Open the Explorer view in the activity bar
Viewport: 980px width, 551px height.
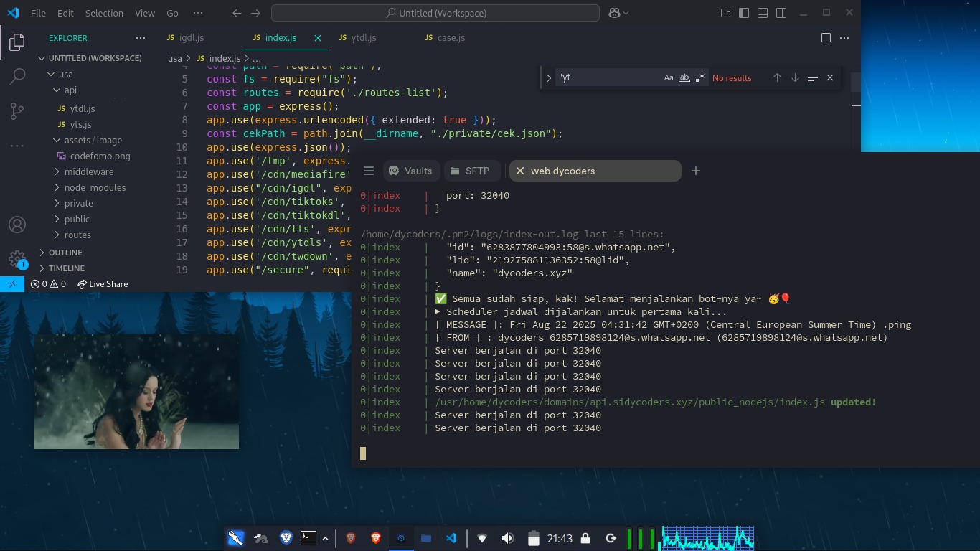coord(17,42)
